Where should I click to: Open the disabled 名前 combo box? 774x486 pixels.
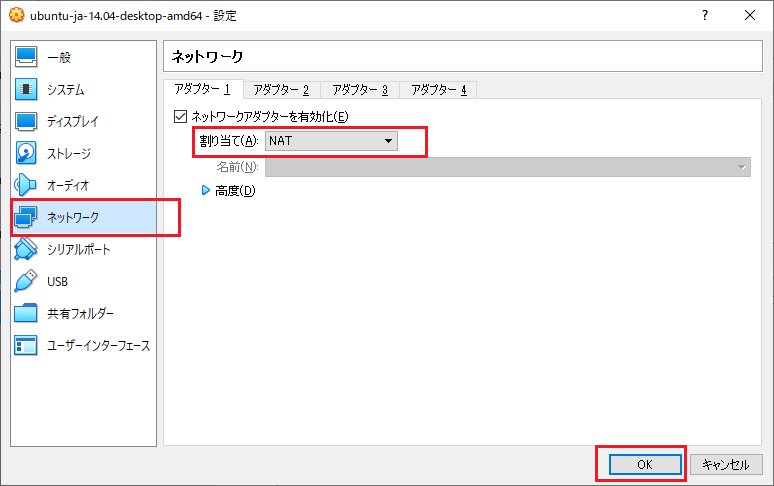(507, 167)
